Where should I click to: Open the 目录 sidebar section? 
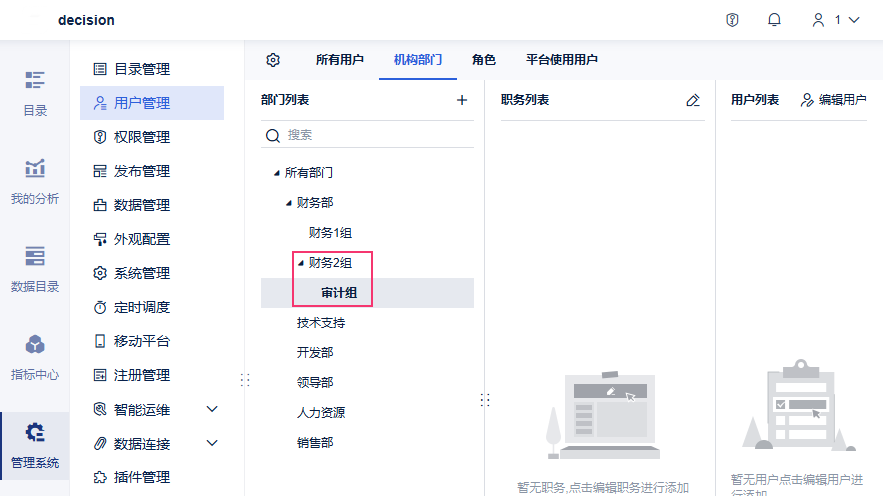coord(35,94)
